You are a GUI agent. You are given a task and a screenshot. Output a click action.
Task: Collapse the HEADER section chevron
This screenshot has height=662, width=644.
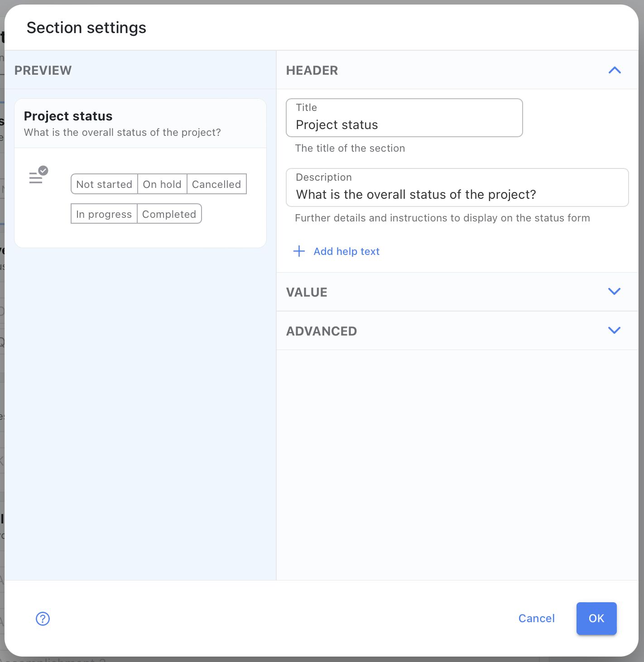pyautogui.click(x=615, y=70)
